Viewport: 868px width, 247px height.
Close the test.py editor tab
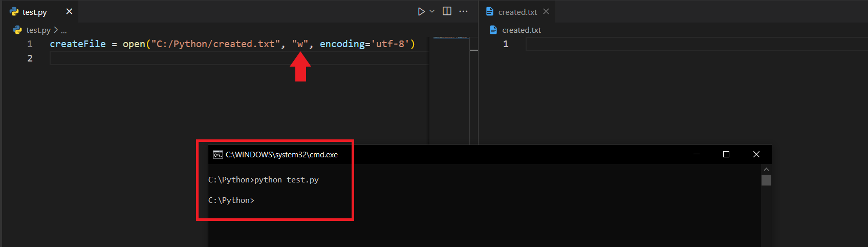click(69, 11)
